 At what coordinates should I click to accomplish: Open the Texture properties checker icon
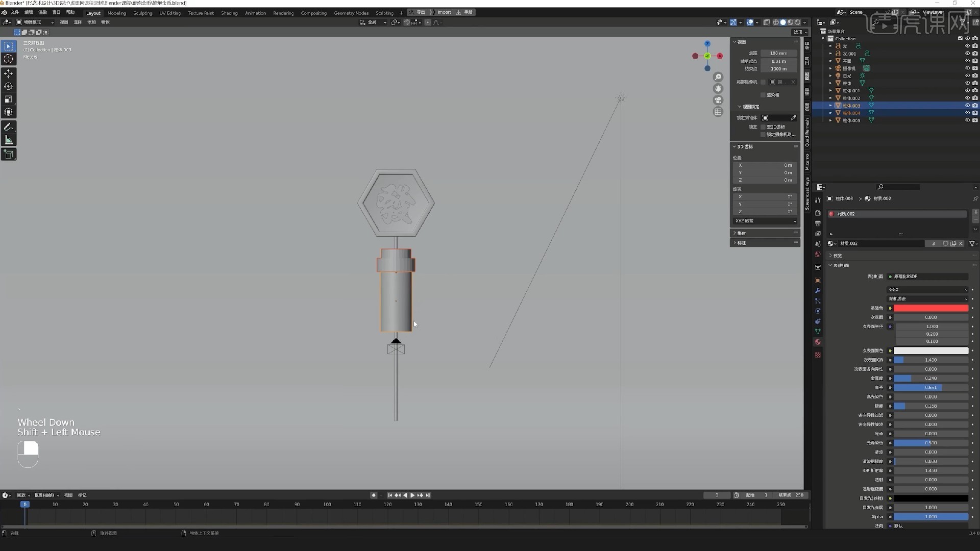point(818,355)
